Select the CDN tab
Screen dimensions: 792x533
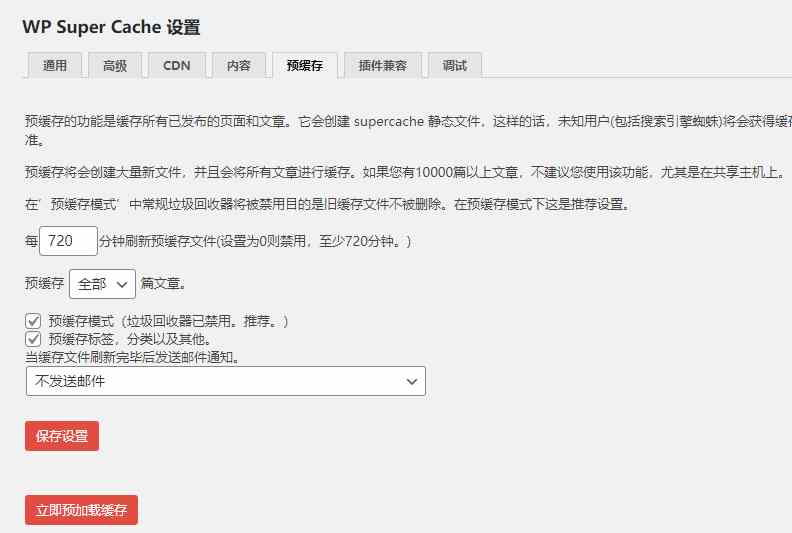177,65
